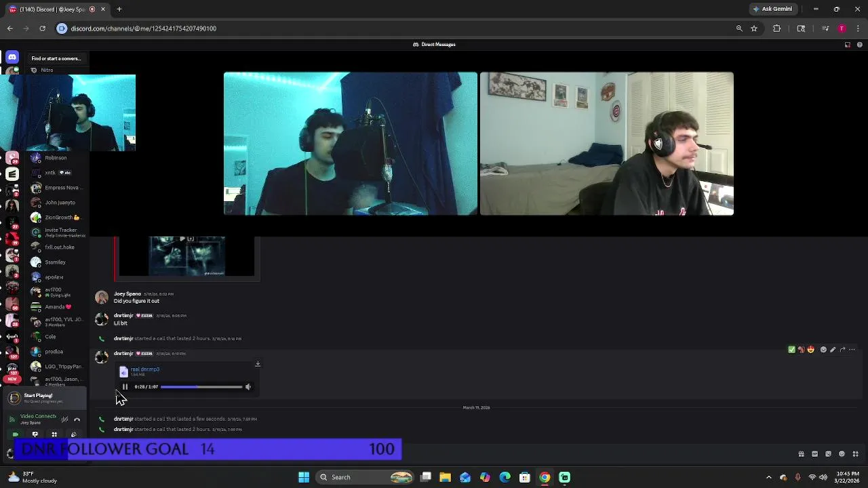This screenshot has height=488, width=868.
Task: Pause the real dnr.mp3 audio playback
Action: point(125,387)
